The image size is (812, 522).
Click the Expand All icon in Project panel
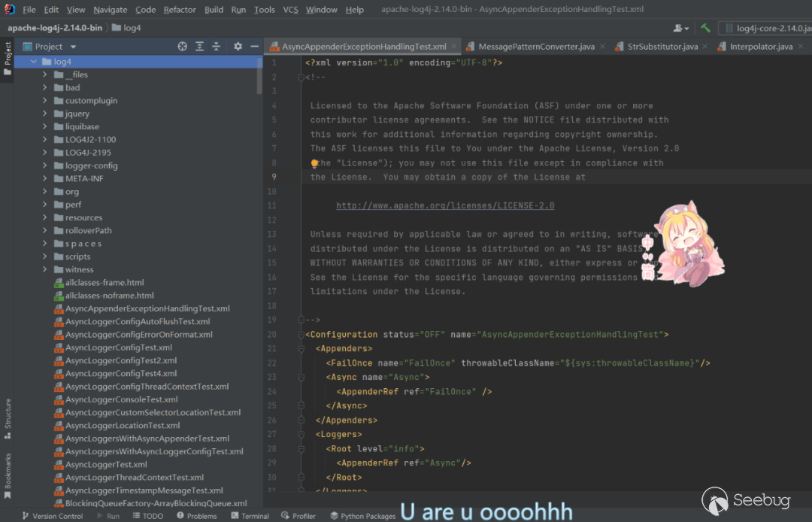199,47
